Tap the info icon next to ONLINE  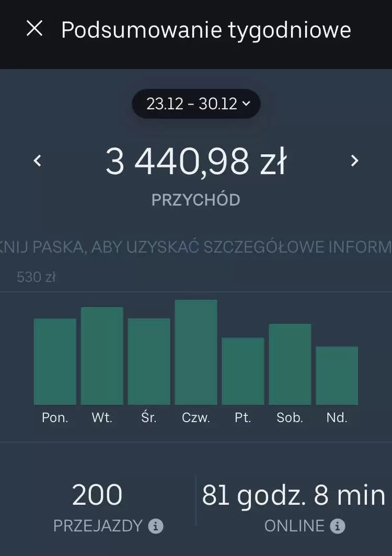tap(337, 526)
